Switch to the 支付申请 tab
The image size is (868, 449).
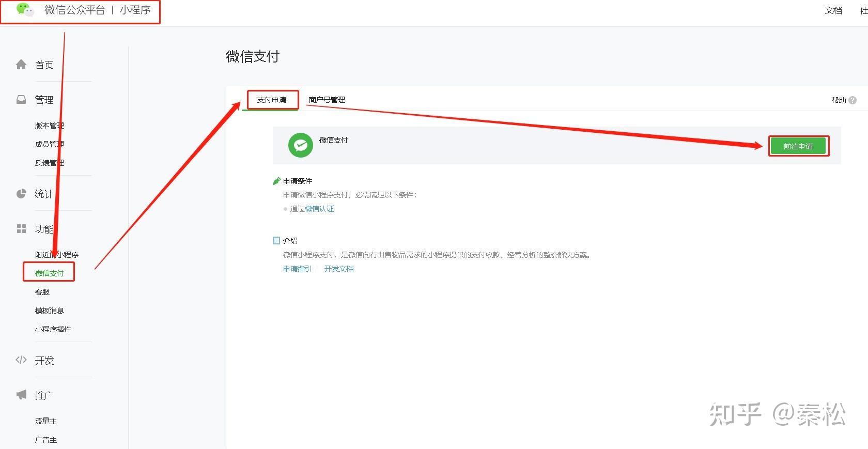tap(272, 100)
